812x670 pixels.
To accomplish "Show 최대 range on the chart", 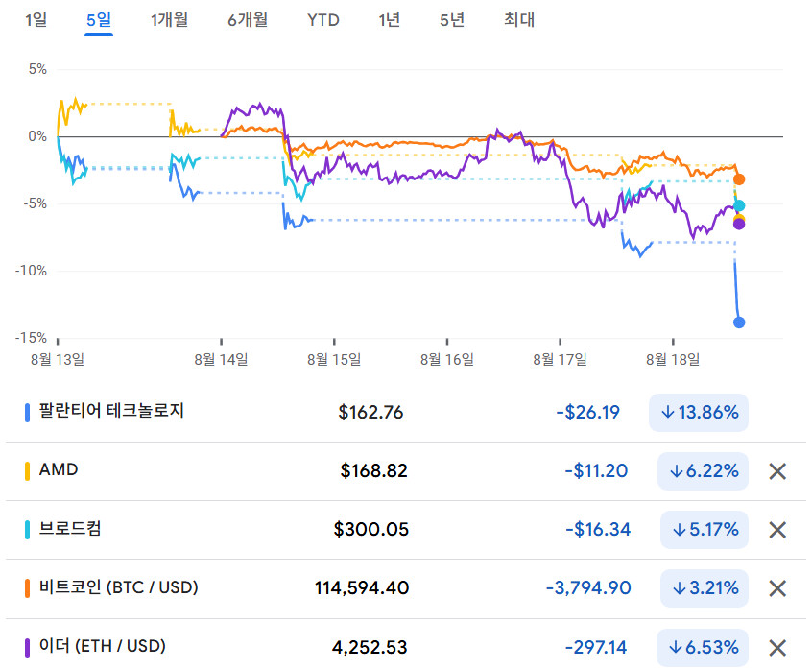I will click(519, 20).
